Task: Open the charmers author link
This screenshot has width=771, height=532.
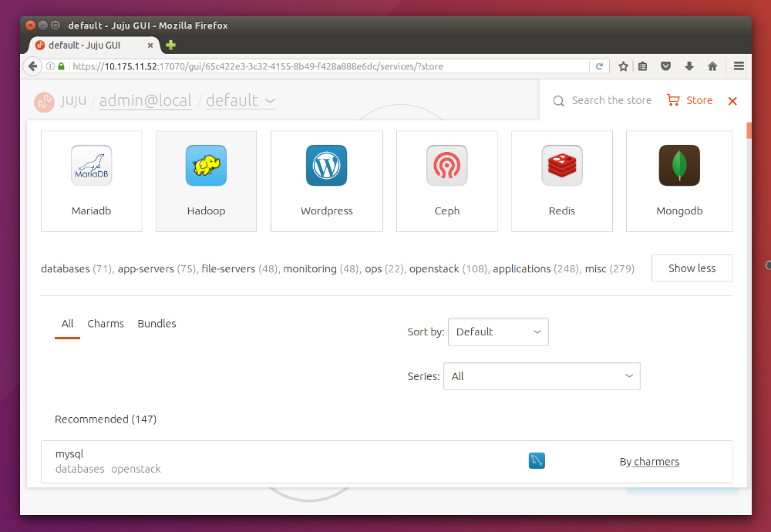Action: point(656,462)
